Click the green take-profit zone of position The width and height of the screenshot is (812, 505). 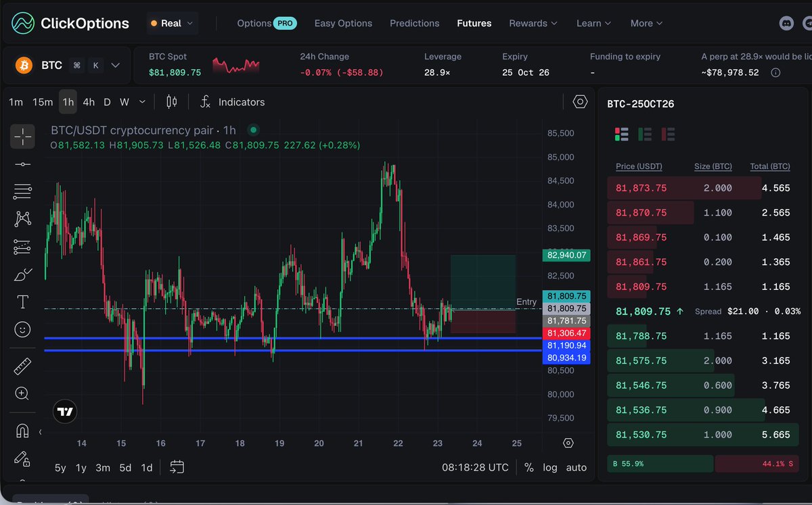pyautogui.click(x=483, y=282)
